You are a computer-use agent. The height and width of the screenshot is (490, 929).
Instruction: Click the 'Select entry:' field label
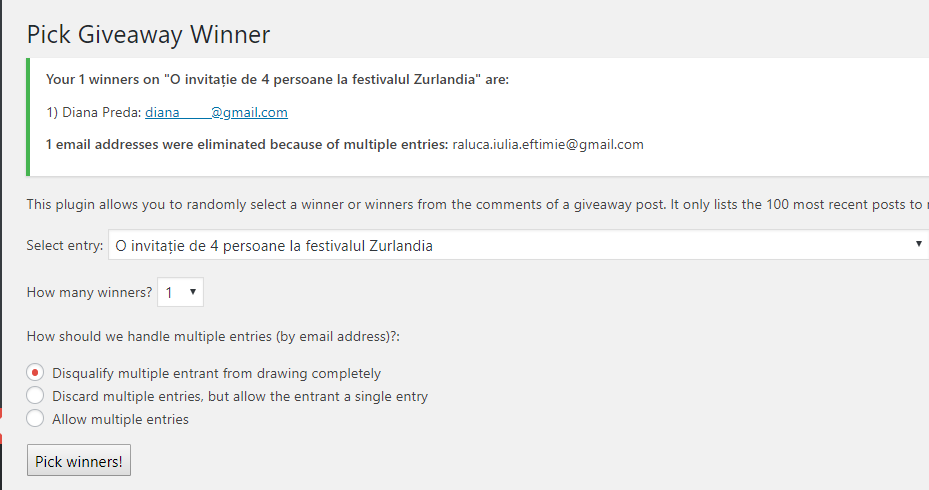coord(64,246)
